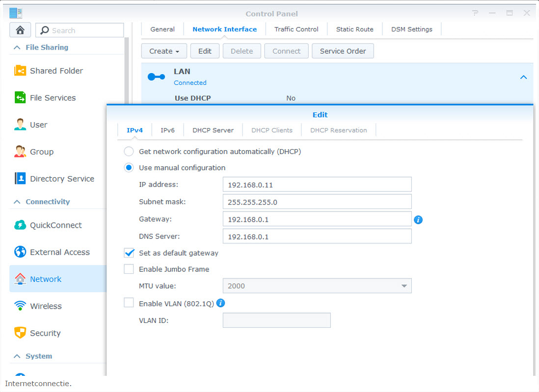
Task: Click the IP address input field
Action: tap(317, 184)
